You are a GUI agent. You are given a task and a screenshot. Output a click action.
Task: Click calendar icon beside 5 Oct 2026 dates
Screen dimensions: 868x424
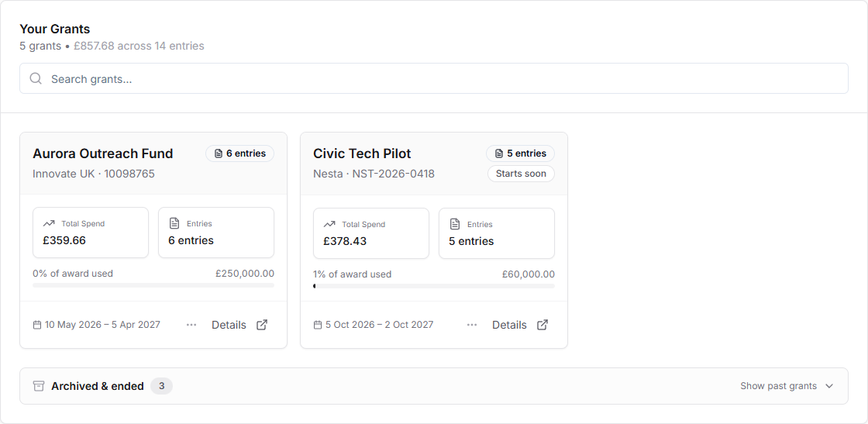point(318,325)
